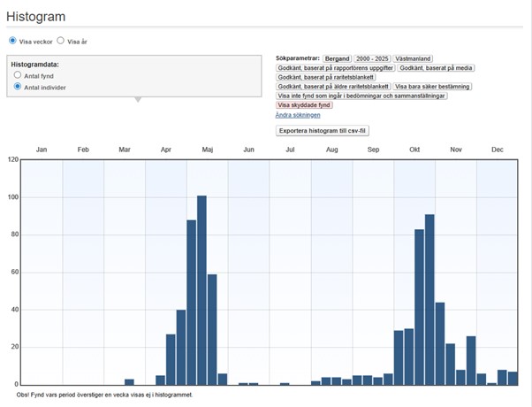
Task: Click the 'Visa skyddade fynd' tag
Action: tap(305, 105)
